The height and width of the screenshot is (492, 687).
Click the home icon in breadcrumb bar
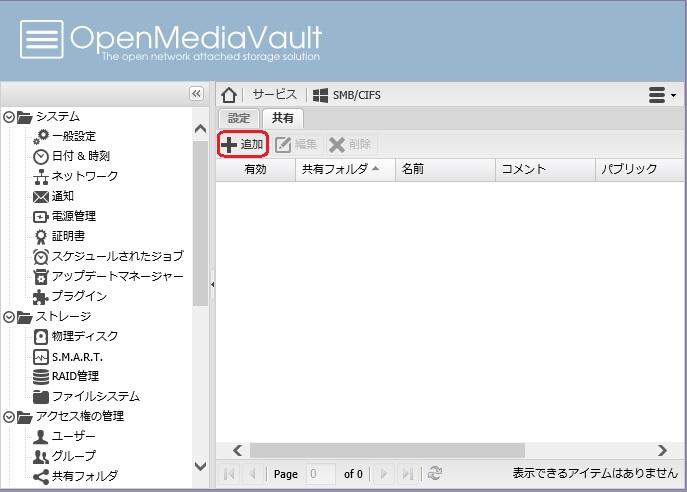click(x=229, y=95)
